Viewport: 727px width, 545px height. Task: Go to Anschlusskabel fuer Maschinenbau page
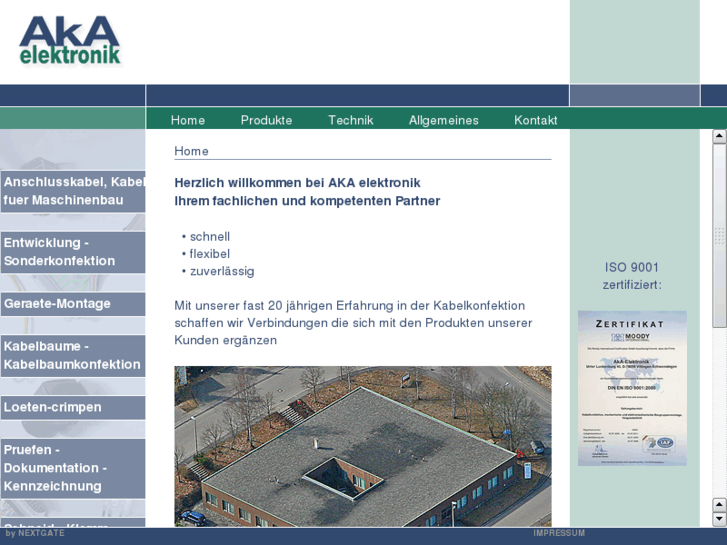(73, 191)
